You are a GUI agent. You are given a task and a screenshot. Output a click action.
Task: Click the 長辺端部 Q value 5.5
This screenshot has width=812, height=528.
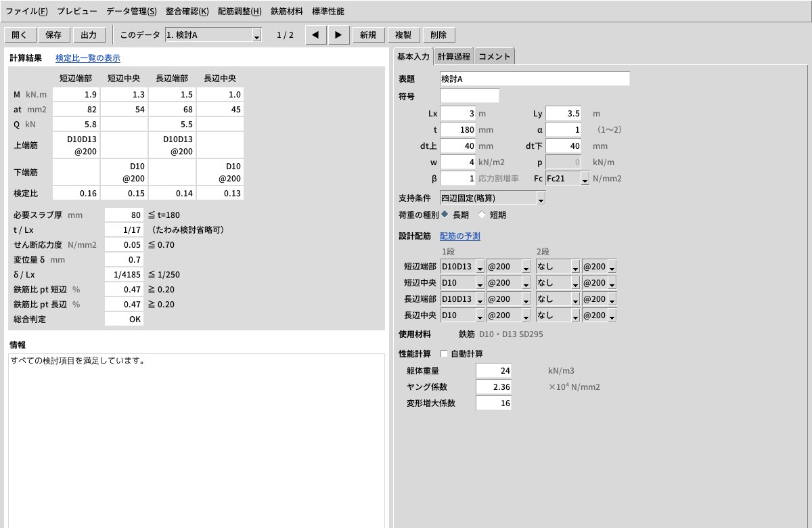click(172, 125)
